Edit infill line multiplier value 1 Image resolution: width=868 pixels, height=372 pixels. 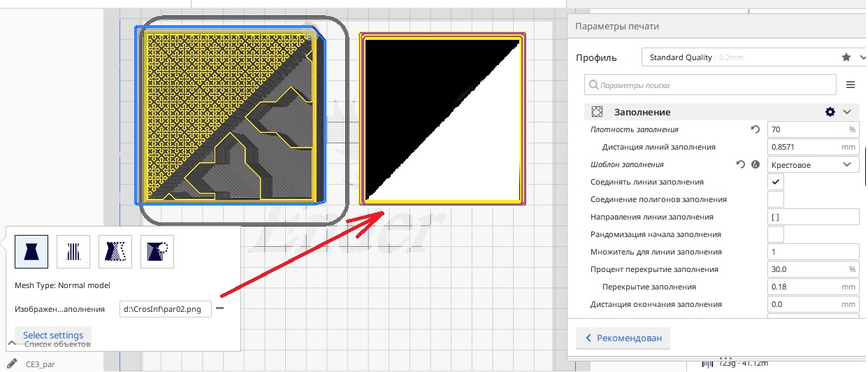(x=813, y=252)
